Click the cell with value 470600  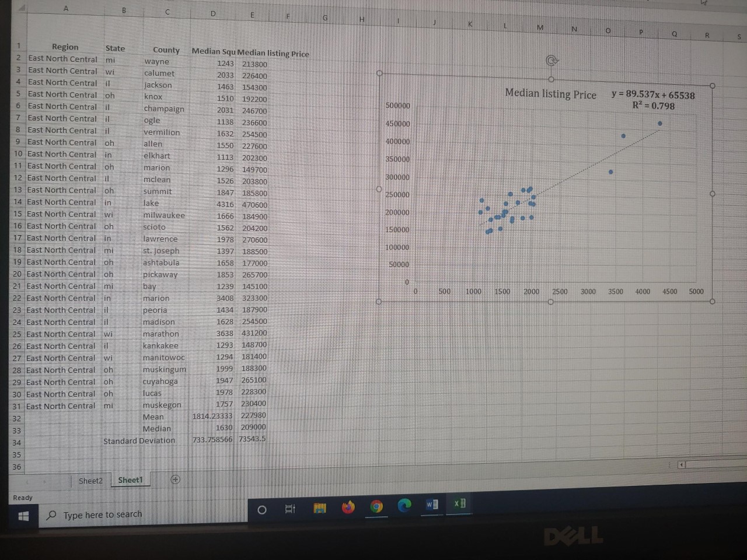coord(254,205)
